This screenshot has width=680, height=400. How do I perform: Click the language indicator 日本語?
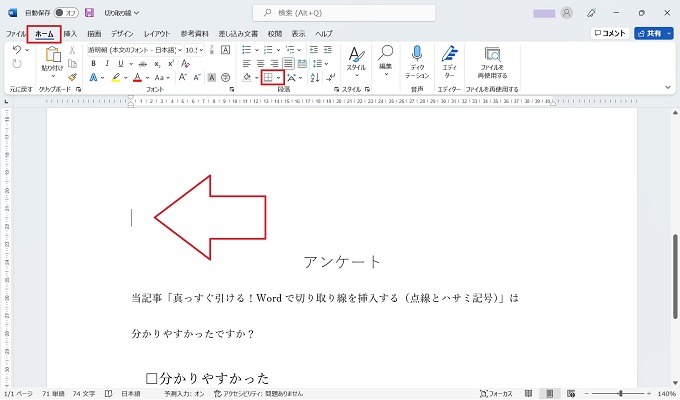click(x=131, y=393)
